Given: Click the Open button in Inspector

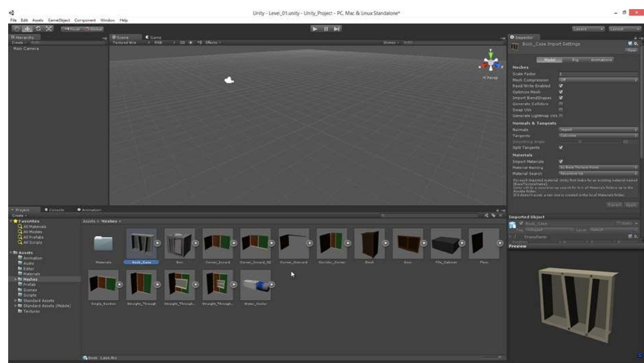Looking at the screenshot, I should click(x=631, y=50).
